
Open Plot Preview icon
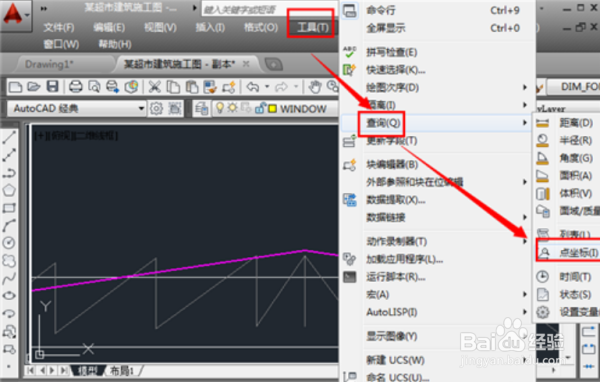[94, 87]
